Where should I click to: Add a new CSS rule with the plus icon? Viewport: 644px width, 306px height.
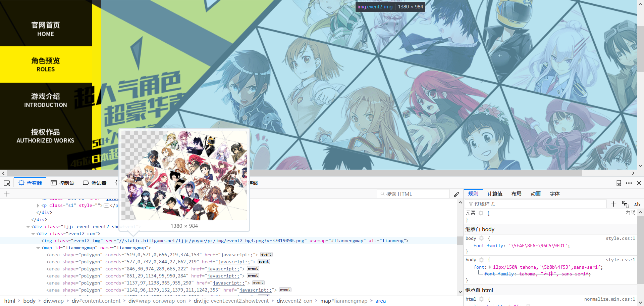pyautogui.click(x=613, y=204)
